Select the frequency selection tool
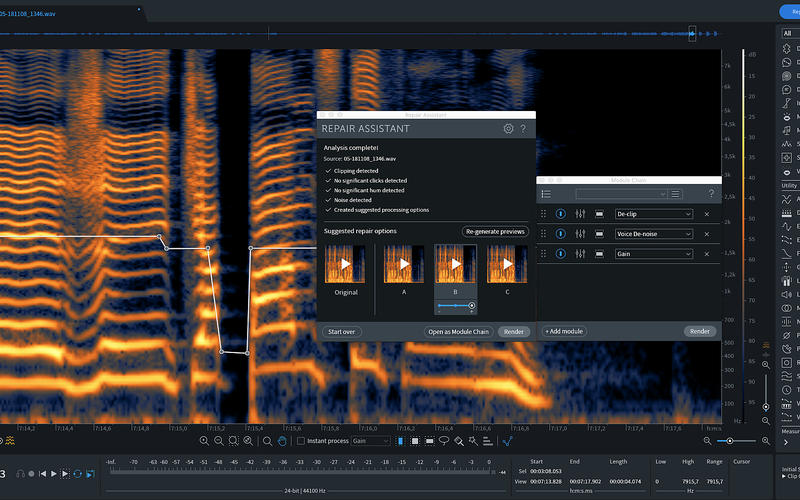 (x=430, y=441)
